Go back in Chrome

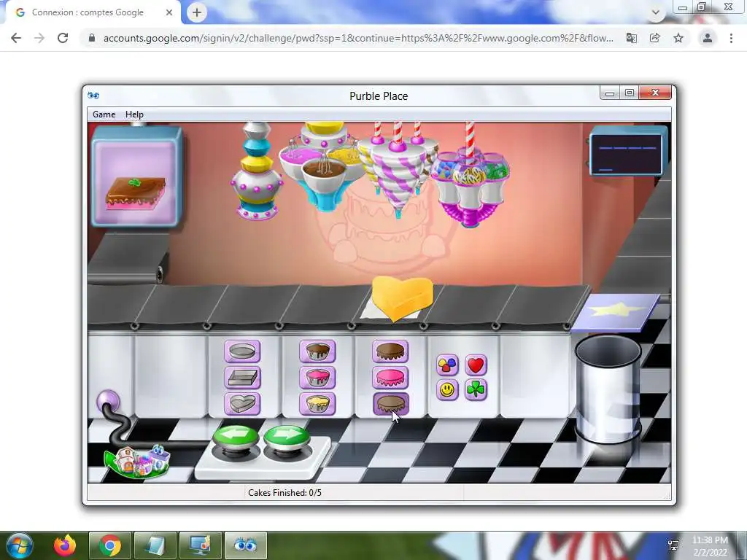click(x=16, y=38)
